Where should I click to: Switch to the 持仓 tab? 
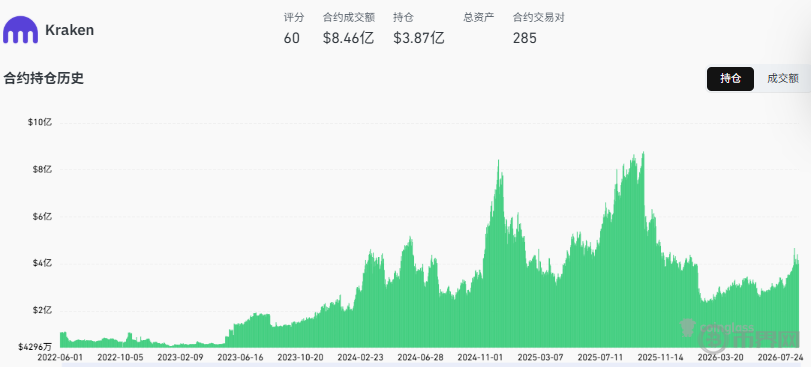[730, 79]
